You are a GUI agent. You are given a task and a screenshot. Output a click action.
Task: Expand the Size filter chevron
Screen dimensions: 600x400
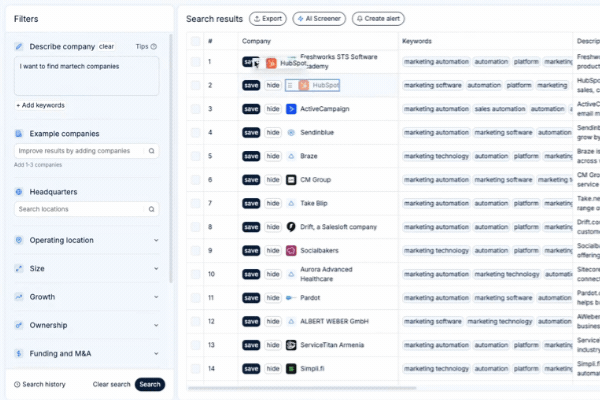pos(156,268)
